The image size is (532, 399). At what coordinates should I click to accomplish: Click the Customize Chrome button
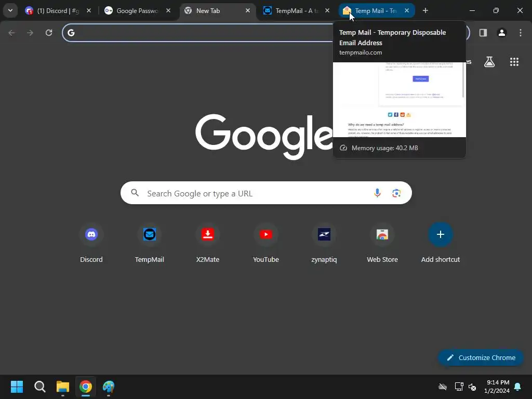[x=481, y=357]
